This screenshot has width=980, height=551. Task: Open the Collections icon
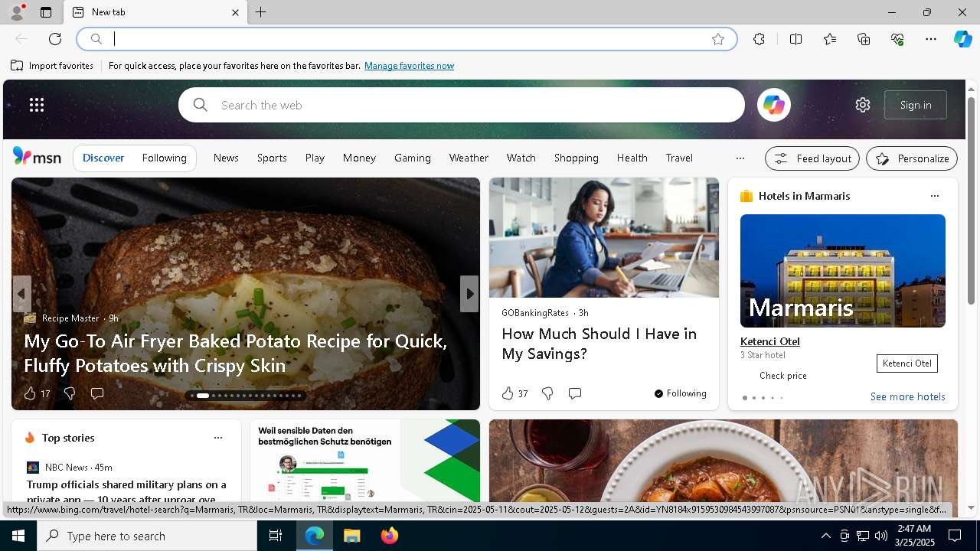tap(864, 39)
